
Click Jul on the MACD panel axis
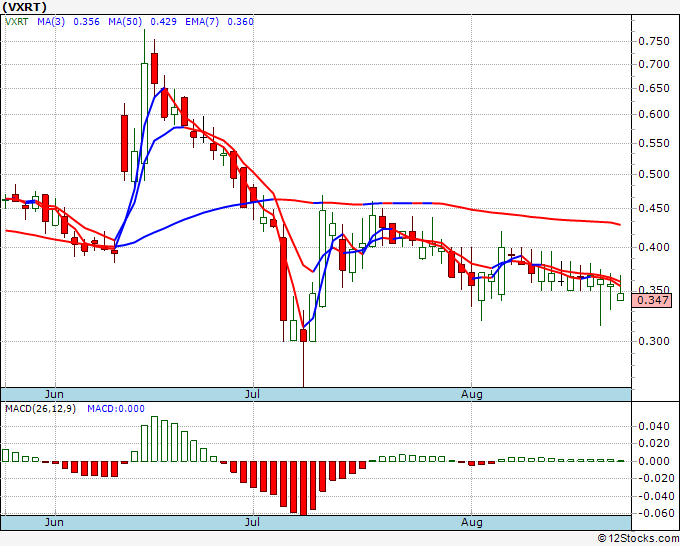(x=252, y=522)
